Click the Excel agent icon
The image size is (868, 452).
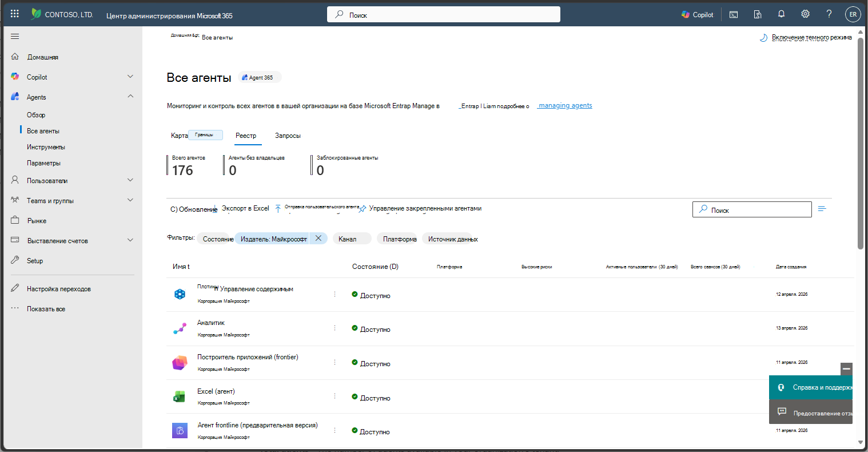[x=180, y=397]
